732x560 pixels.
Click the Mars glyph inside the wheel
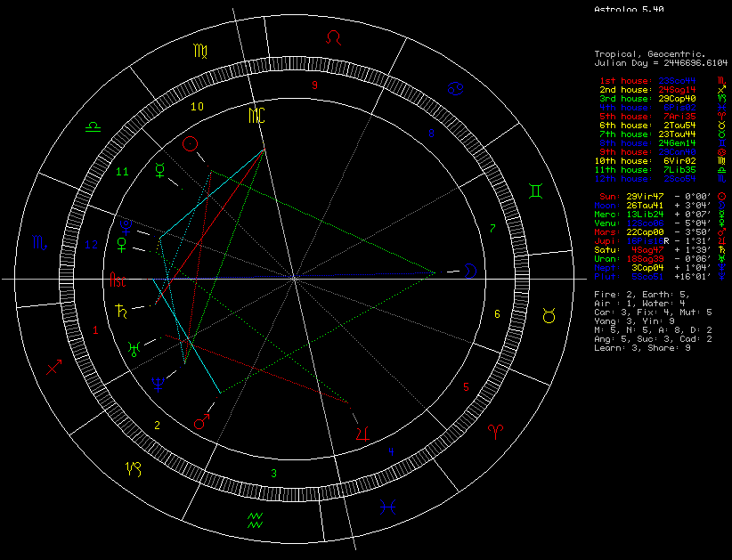pyautogui.click(x=203, y=419)
